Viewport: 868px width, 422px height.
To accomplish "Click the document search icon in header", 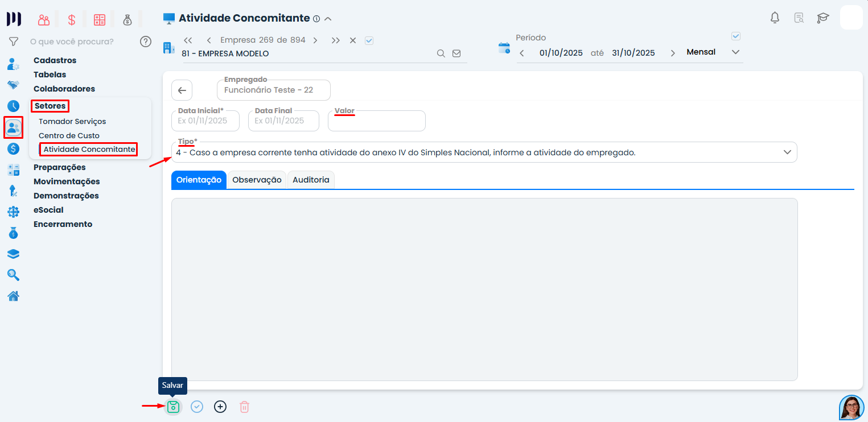I will (x=799, y=18).
